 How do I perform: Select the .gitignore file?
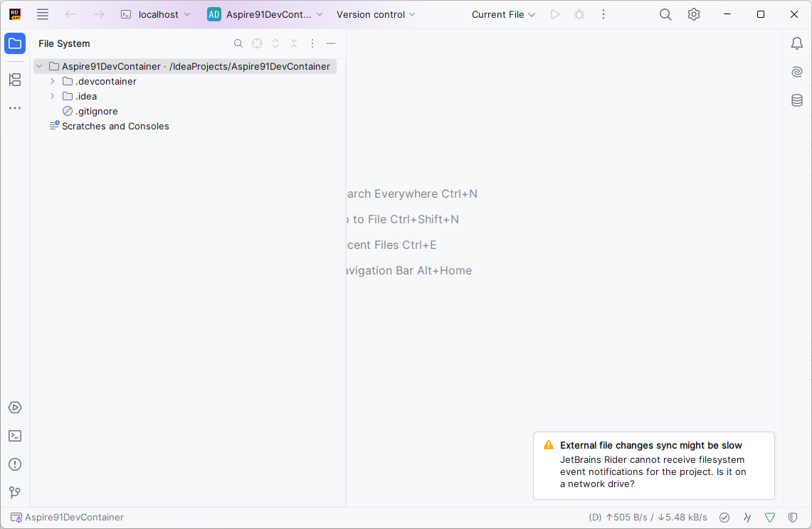(x=95, y=111)
